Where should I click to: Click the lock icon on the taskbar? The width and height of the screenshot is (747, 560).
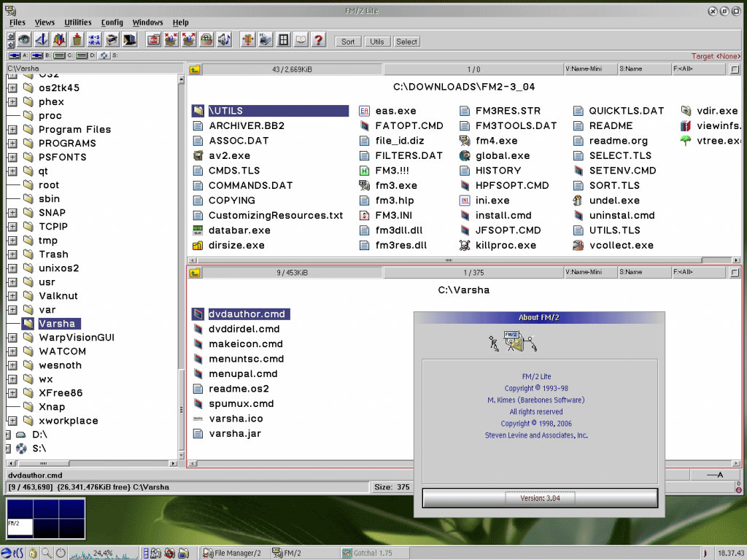pyautogui.click(x=32, y=553)
